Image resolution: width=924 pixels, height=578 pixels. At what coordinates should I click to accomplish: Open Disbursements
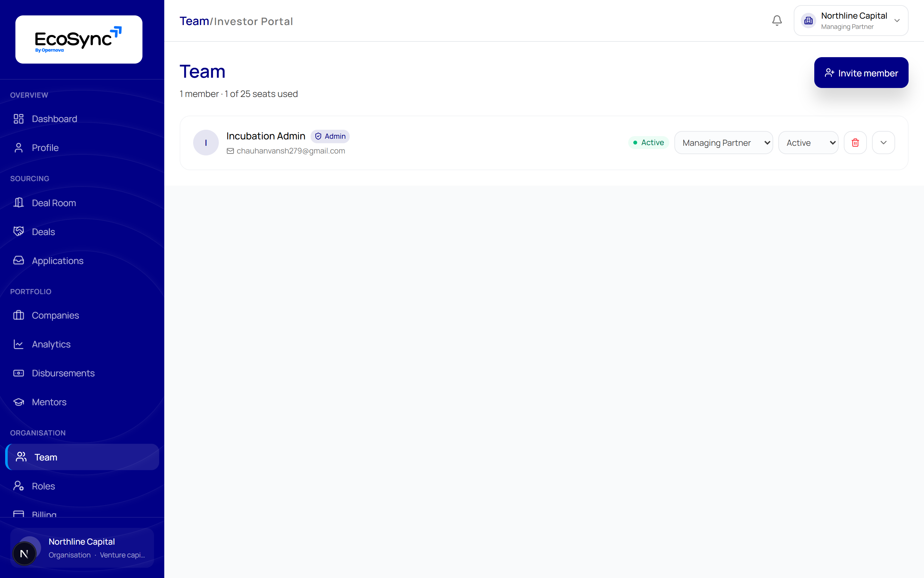[82, 373]
